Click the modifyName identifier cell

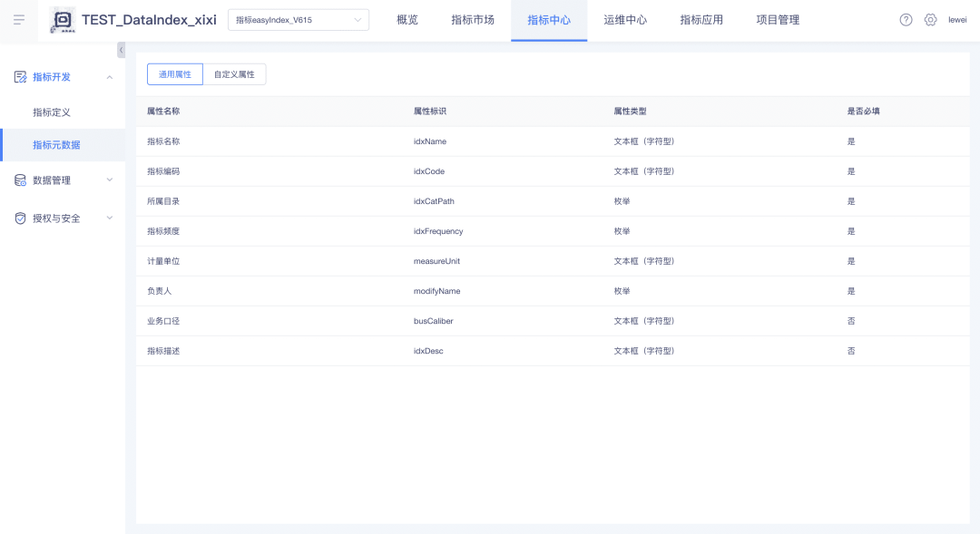pyautogui.click(x=436, y=291)
